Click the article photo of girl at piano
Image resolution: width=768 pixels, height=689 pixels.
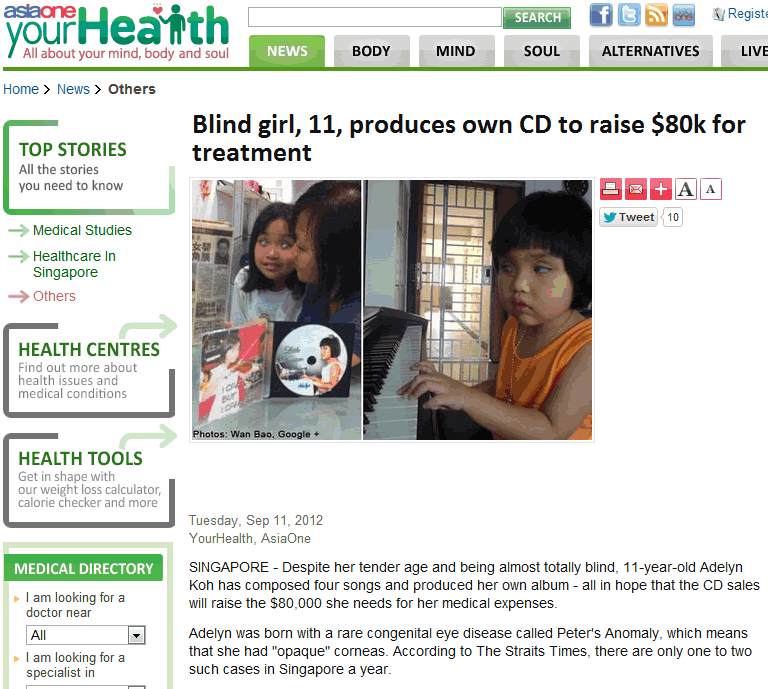477,309
